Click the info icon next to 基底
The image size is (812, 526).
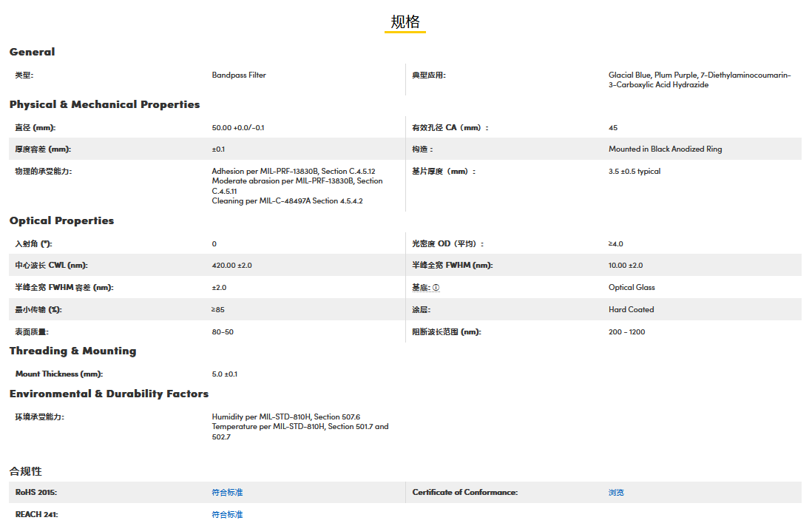click(x=436, y=288)
